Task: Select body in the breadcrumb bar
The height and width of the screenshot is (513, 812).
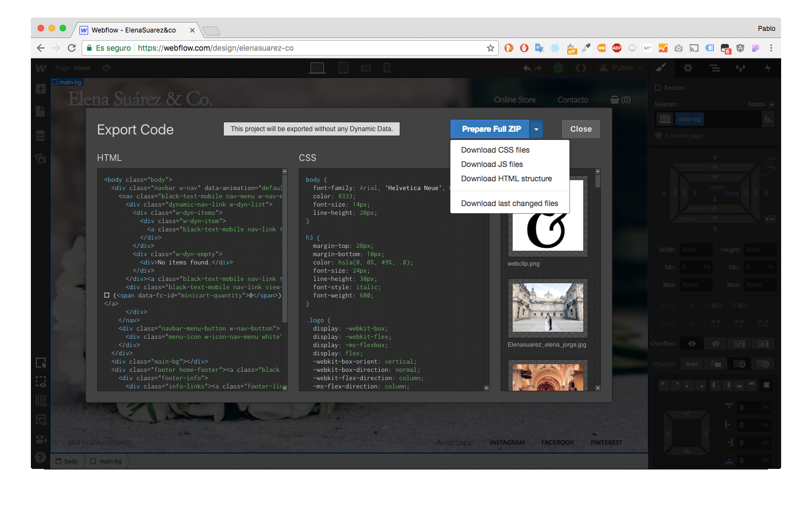Action: click(x=67, y=461)
